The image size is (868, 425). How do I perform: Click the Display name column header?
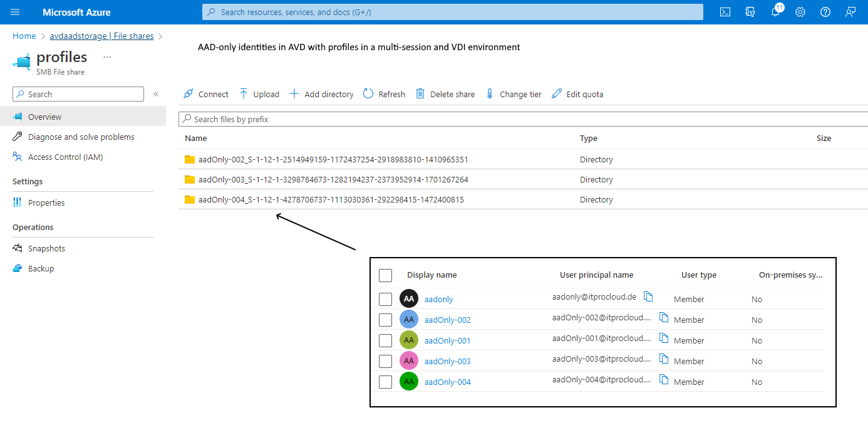(432, 275)
